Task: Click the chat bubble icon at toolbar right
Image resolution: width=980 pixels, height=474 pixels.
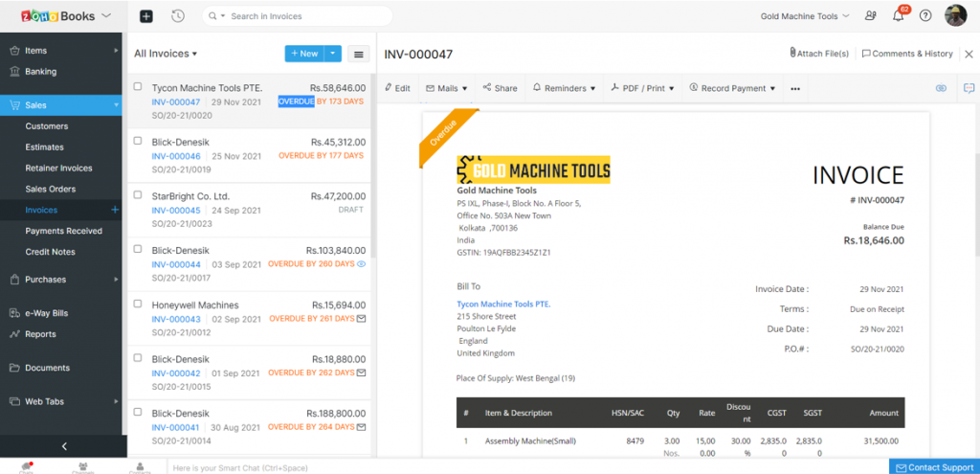Action: click(969, 89)
